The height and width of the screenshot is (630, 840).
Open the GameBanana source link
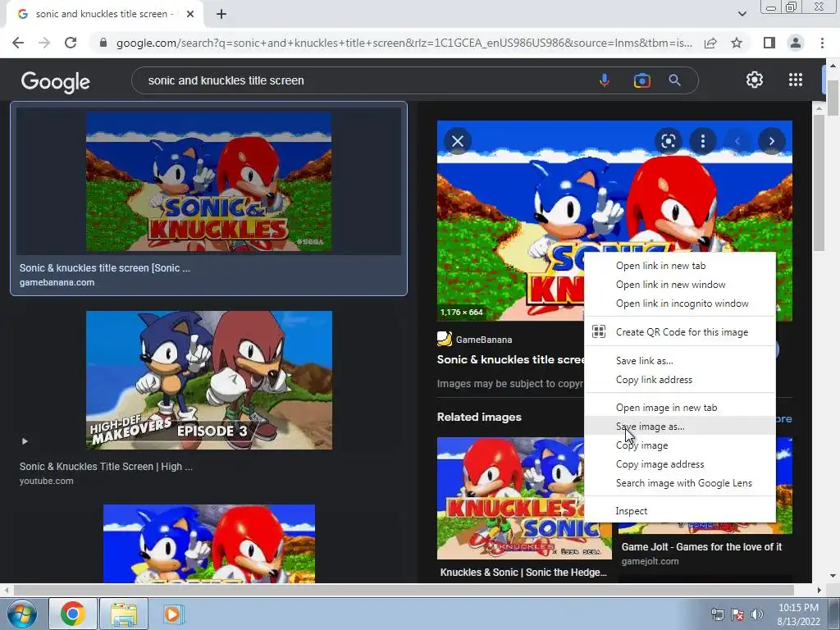(x=475, y=339)
